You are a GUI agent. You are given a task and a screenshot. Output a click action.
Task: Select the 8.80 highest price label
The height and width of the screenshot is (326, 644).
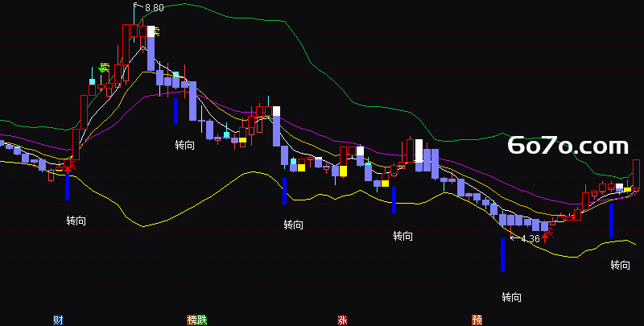click(x=154, y=7)
